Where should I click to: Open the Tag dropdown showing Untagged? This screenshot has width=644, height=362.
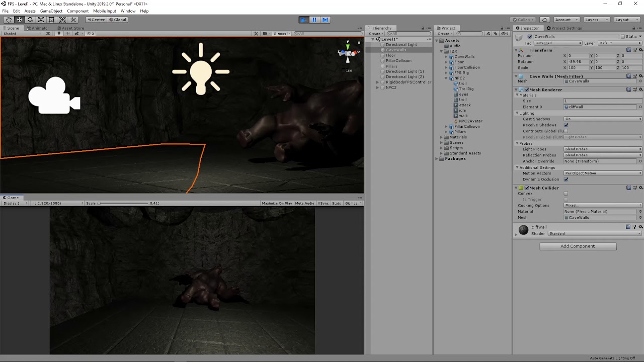557,43
